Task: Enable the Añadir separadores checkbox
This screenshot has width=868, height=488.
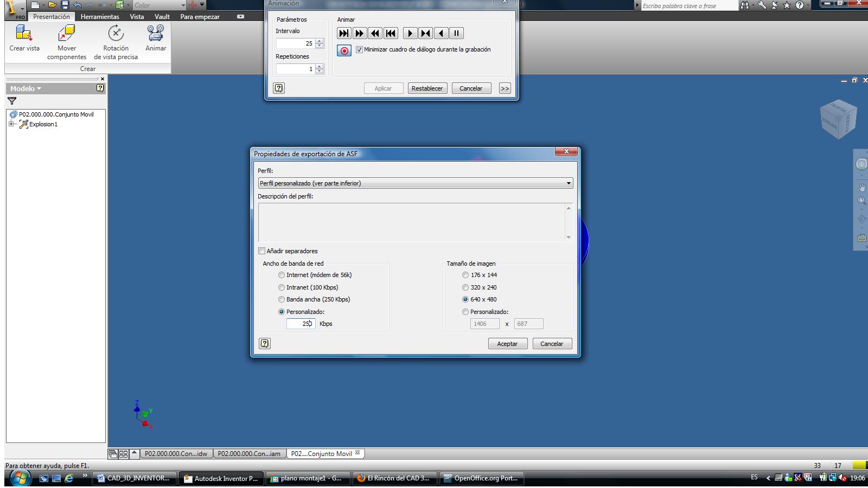Action: tap(262, 251)
